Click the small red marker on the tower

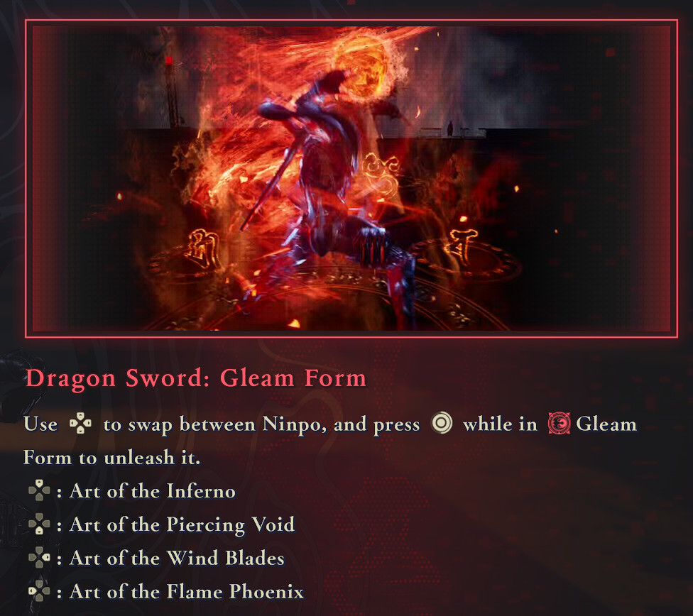click(168, 60)
